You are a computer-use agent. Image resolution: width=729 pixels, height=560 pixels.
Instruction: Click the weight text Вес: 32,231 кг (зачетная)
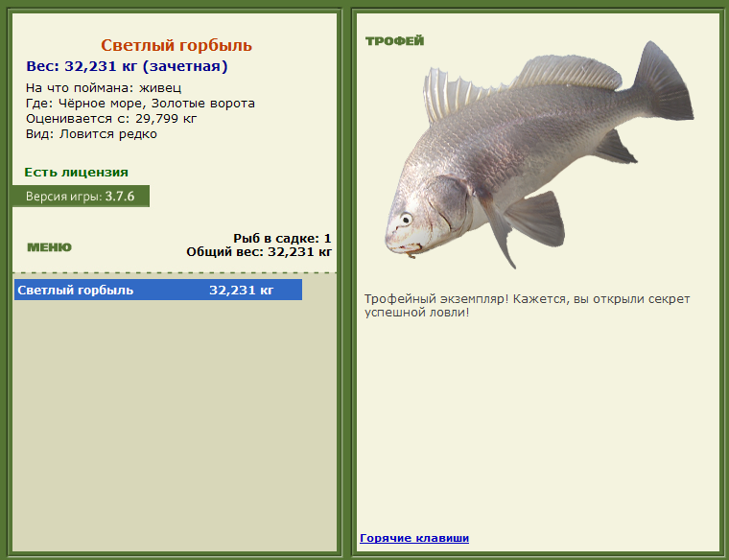point(127,66)
